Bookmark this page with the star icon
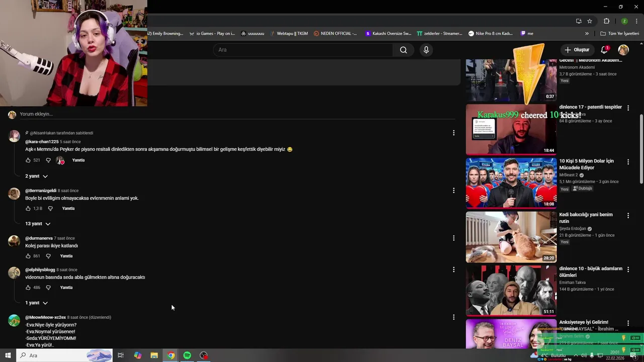 [x=590, y=21]
